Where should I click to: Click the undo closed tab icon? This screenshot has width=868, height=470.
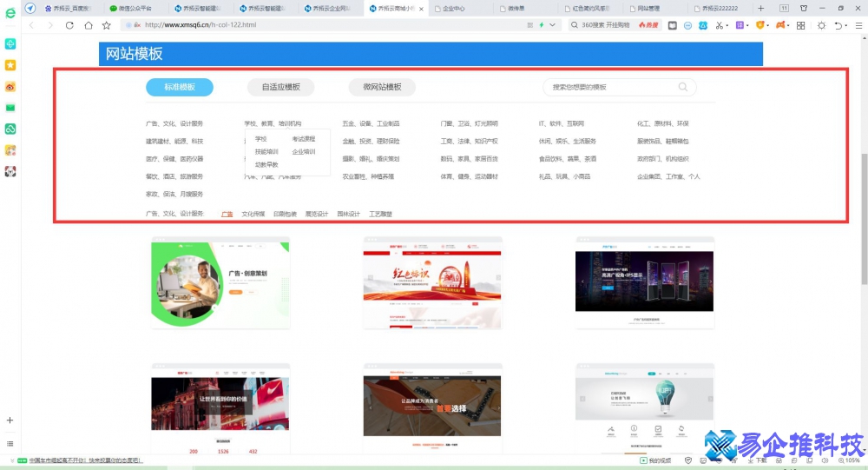coord(838,25)
